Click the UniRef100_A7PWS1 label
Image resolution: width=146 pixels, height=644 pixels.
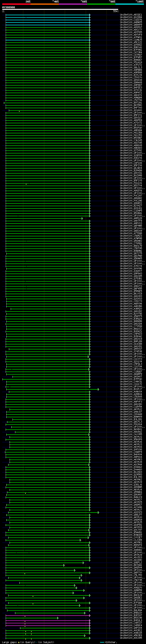[131, 37]
